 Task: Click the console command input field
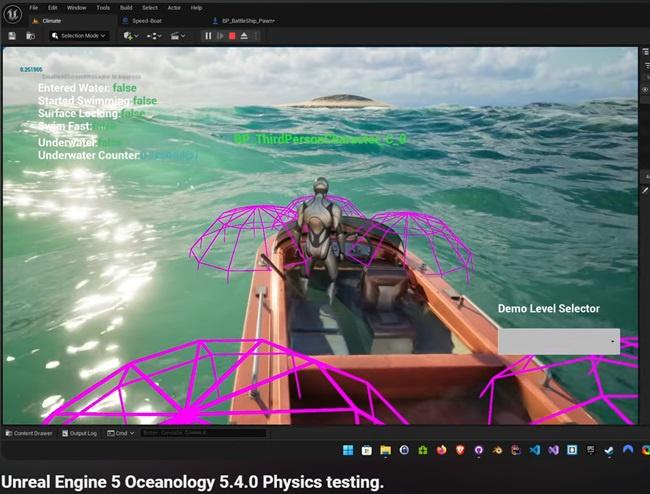203,433
